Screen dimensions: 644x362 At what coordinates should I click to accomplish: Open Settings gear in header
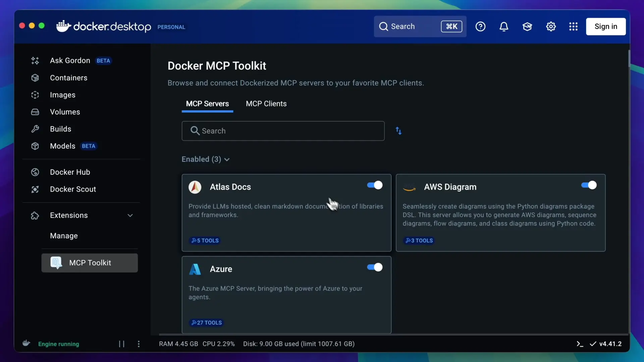(x=551, y=26)
